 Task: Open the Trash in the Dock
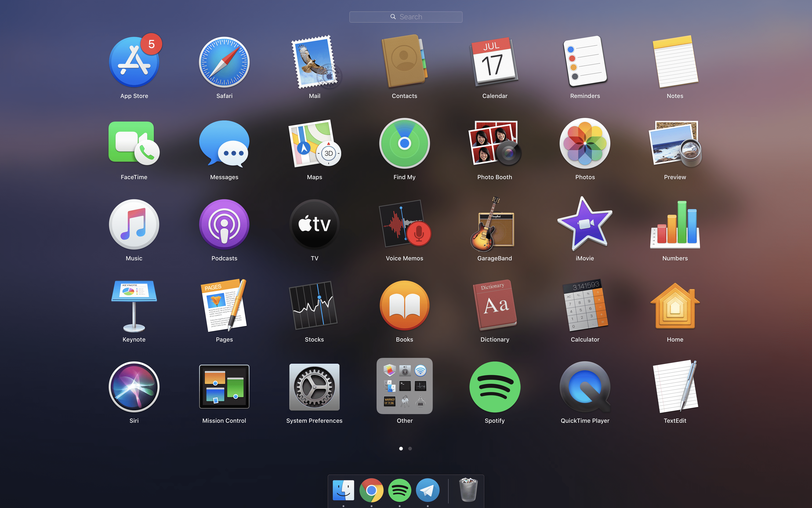point(468,490)
